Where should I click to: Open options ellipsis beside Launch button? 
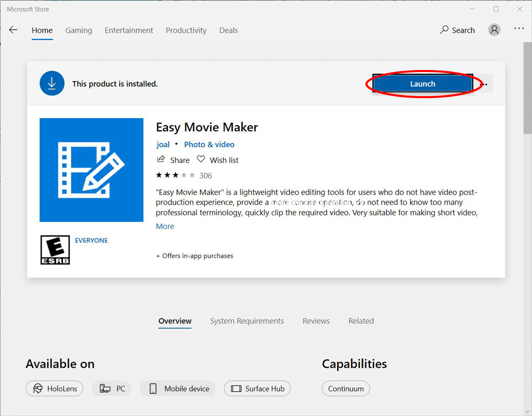tap(484, 84)
